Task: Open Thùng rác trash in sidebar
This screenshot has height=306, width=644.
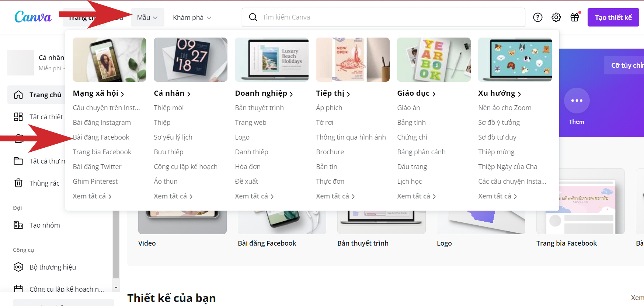Action: 44,183
